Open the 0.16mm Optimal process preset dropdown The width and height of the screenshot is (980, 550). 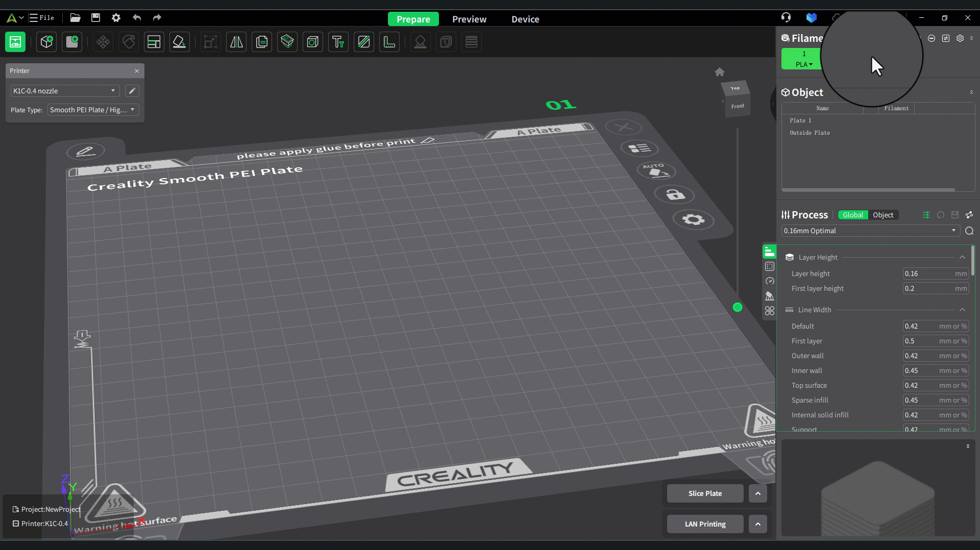pyautogui.click(x=870, y=231)
